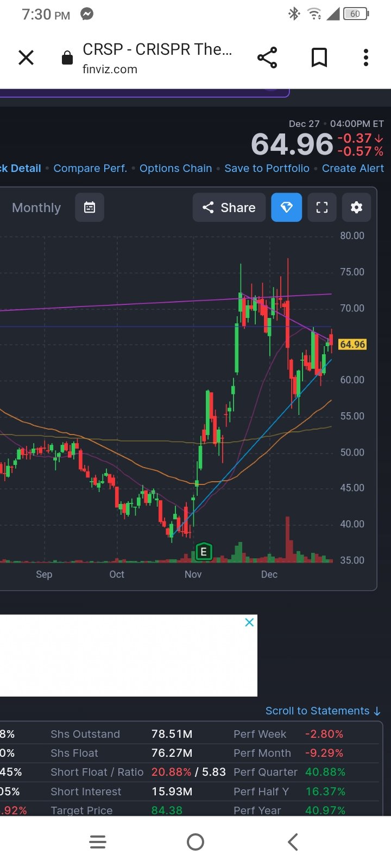Click Perf Half Y value 16.37%

(325, 792)
